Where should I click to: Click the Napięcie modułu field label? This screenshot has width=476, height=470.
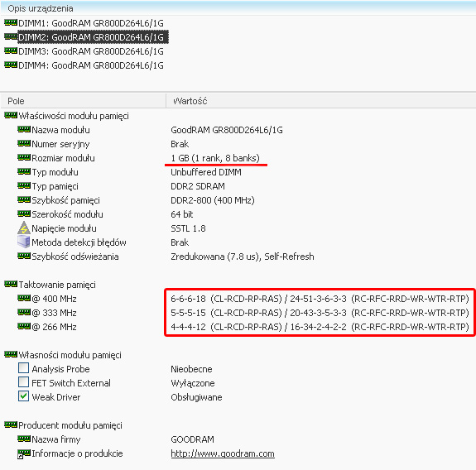64,228
